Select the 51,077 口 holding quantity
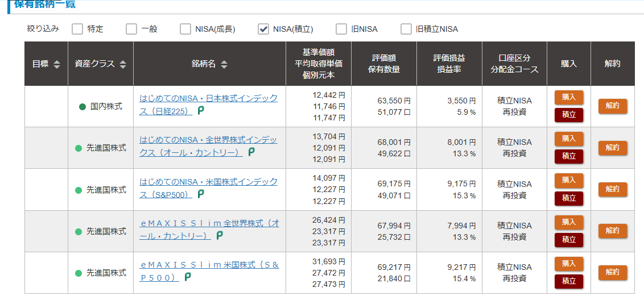644x300 pixels. click(394, 112)
